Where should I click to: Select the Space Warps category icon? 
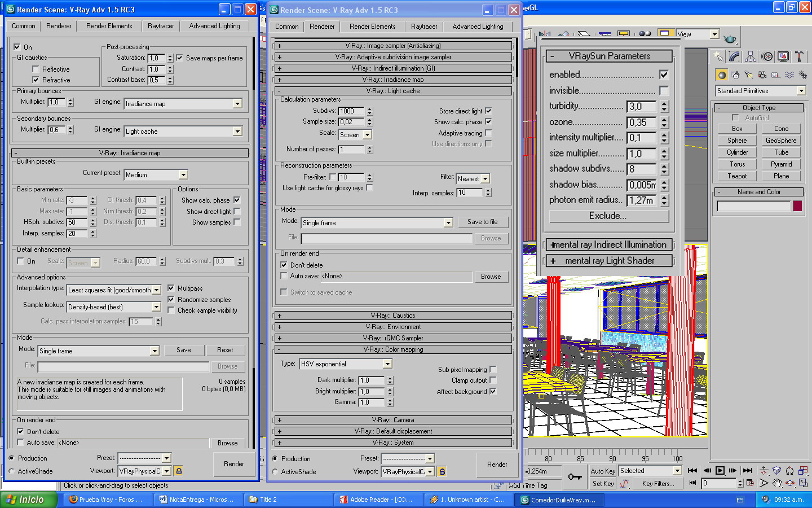tap(789, 75)
